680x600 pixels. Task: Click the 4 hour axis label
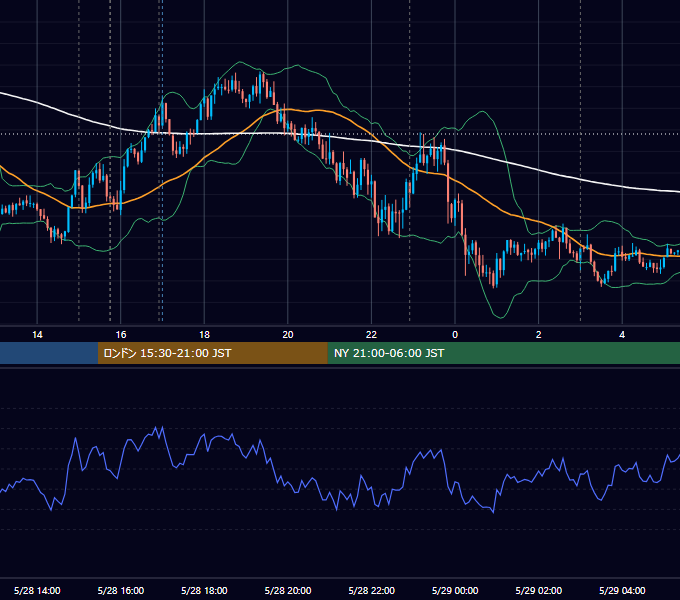click(622, 335)
